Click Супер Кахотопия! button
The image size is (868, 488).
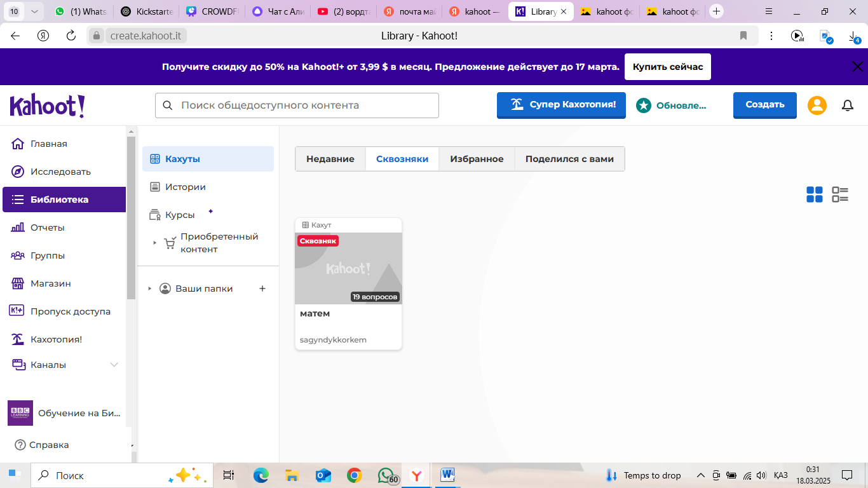[561, 105]
